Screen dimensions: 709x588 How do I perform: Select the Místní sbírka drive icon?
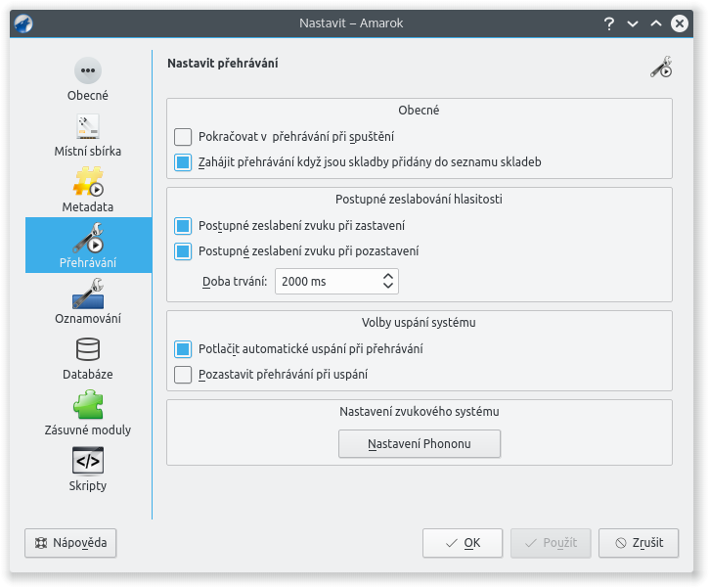pos(88,126)
